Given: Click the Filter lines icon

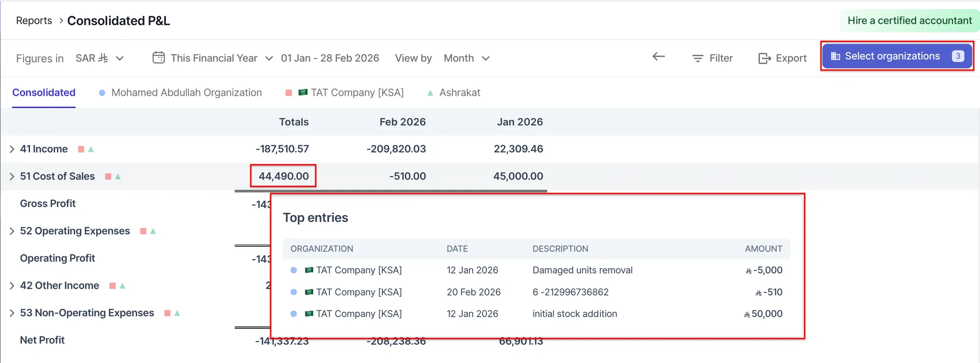Looking at the screenshot, I should click(697, 59).
